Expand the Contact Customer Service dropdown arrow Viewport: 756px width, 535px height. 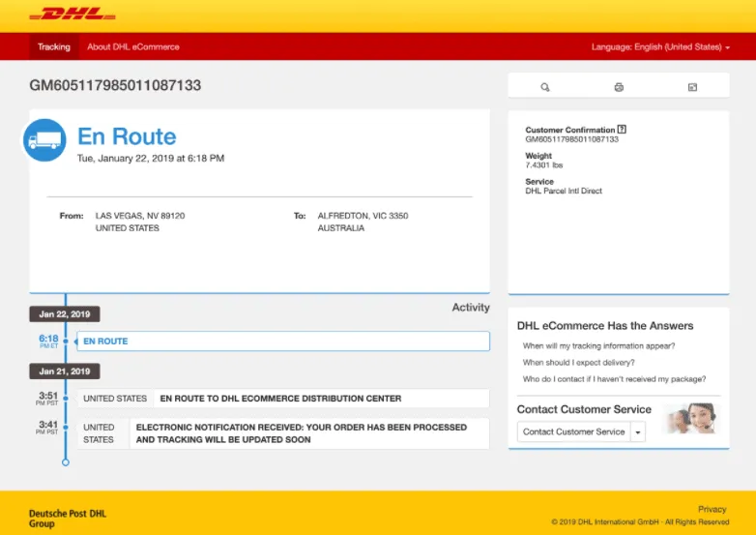click(638, 431)
